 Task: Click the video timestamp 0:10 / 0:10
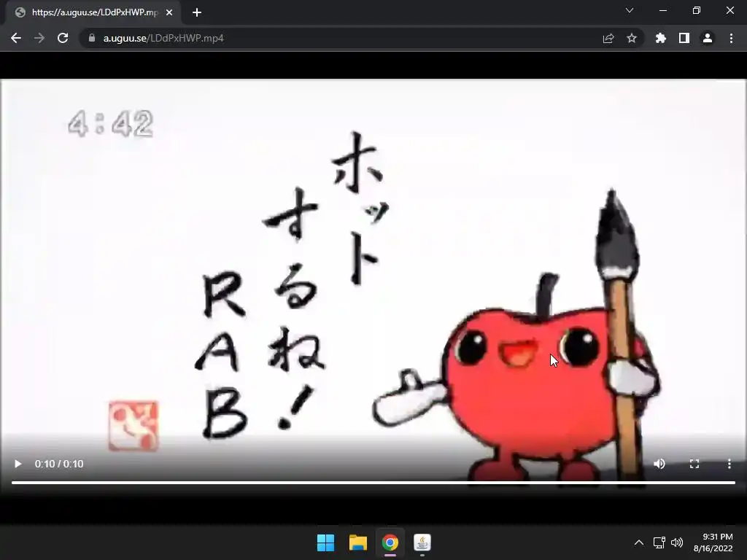click(x=59, y=464)
